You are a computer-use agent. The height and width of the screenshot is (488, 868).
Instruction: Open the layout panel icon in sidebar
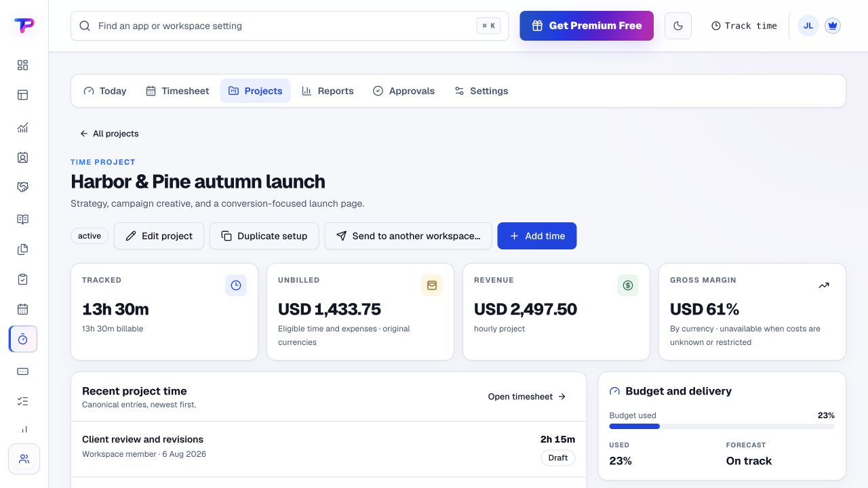coord(22,95)
